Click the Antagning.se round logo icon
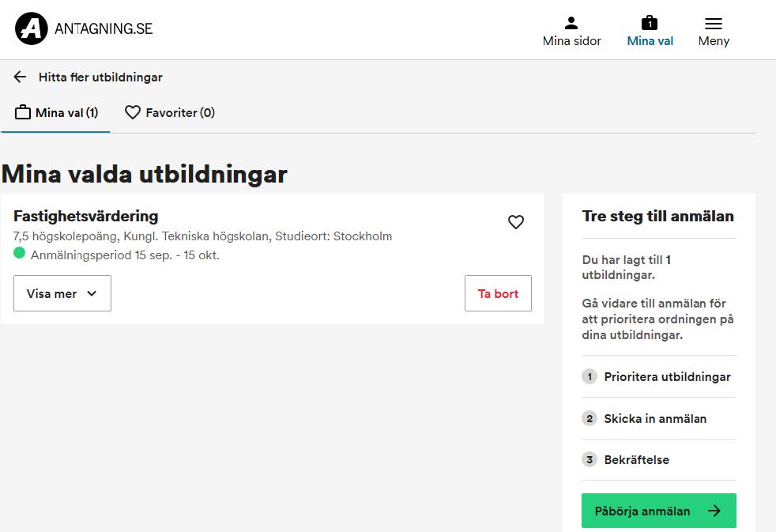This screenshot has width=776, height=532. 31,28
